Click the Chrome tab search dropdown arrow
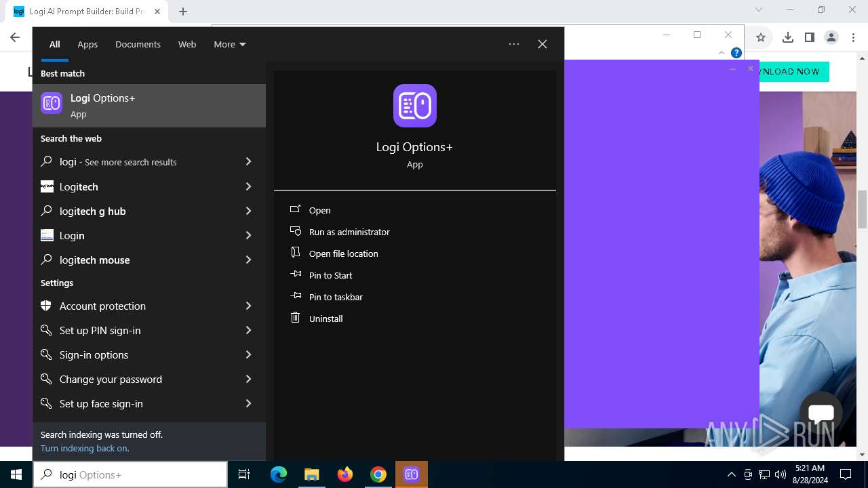Image resolution: width=868 pixels, height=488 pixels. coord(759,9)
